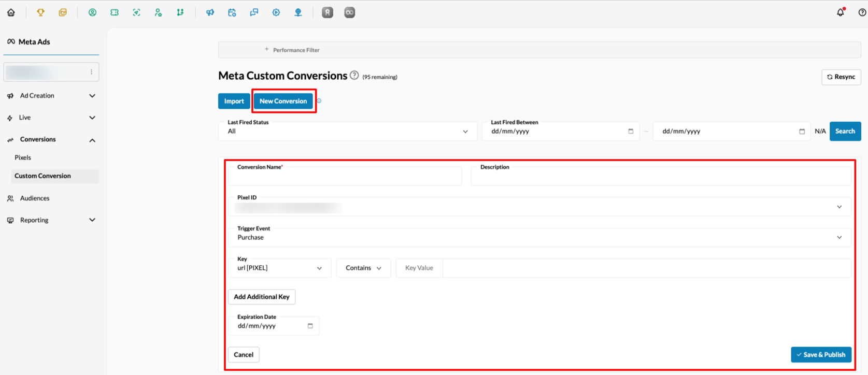Open the blue calendar schedule icon
The image size is (868, 375).
232,12
